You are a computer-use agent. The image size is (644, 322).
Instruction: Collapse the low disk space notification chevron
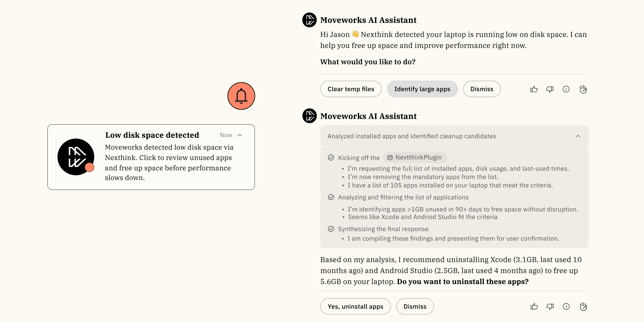pos(240,135)
